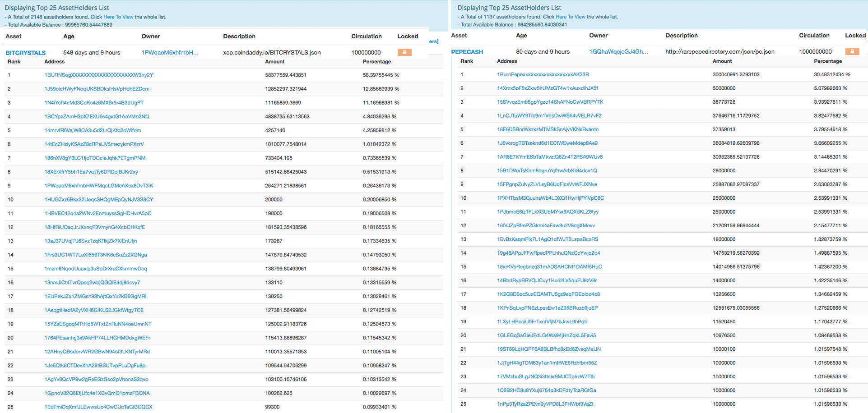Open address 1JjTgH44gTDM63y1an1mtfWE5Rzhfbm55Z
868x413 pixels.
click(547, 363)
